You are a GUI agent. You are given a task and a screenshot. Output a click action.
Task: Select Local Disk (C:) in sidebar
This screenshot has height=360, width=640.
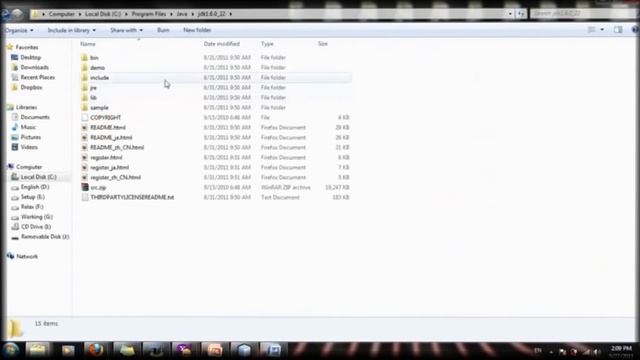[39, 177]
